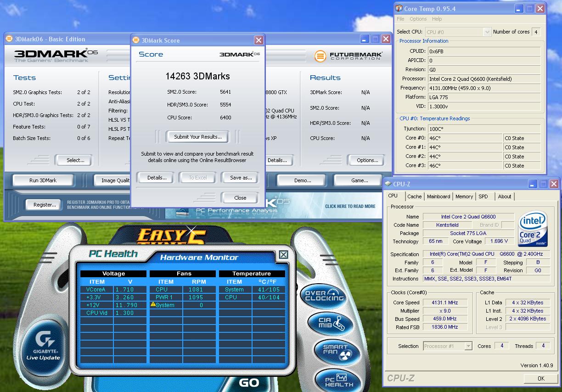Switch to the Memory tab in CPU-Z
The width and height of the screenshot is (562, 392).
tap(464, 196)
